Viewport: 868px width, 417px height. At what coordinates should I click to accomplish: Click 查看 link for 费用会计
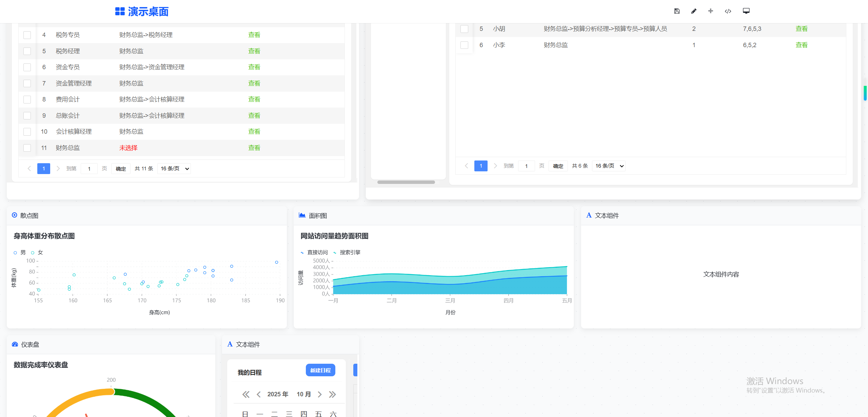pos(254,99)
